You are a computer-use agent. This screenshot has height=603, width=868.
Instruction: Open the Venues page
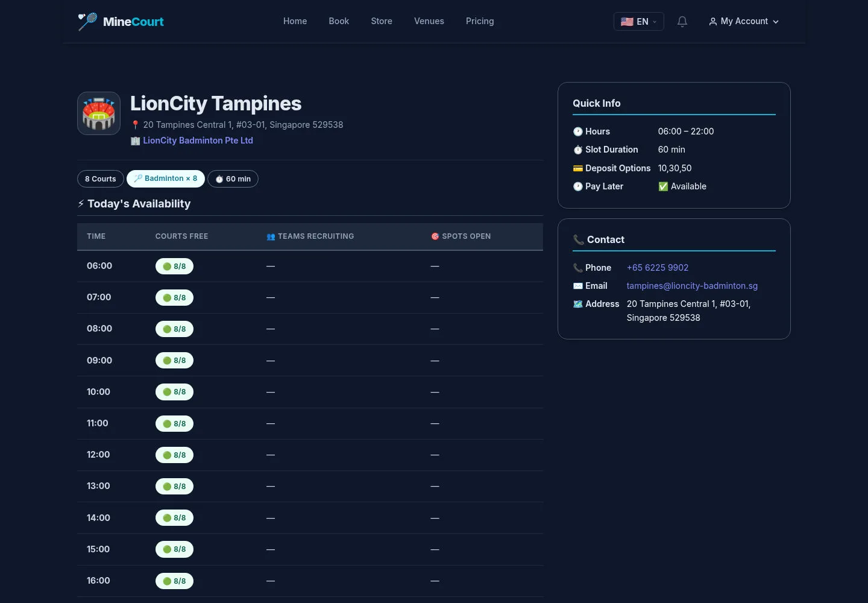pos(429,21)
